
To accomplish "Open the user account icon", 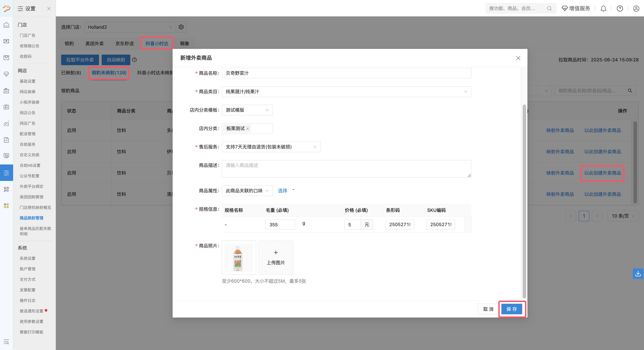I will tap(636, 9).
